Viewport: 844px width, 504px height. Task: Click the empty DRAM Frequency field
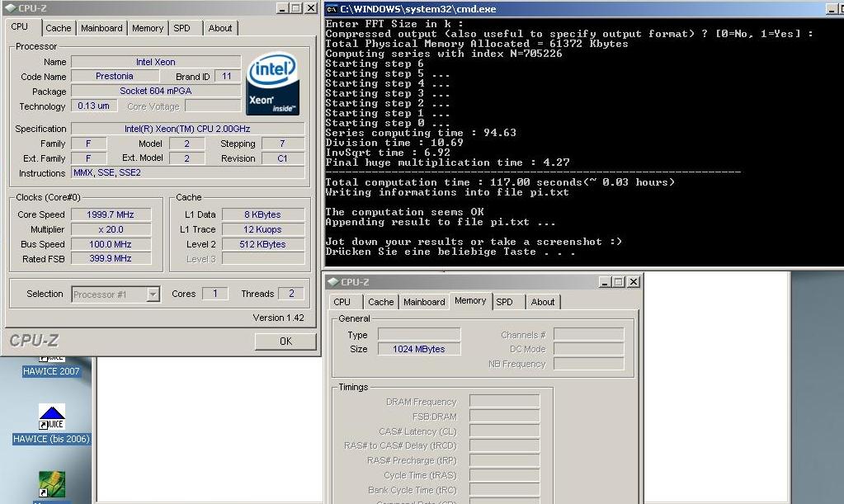coord(504,401)
